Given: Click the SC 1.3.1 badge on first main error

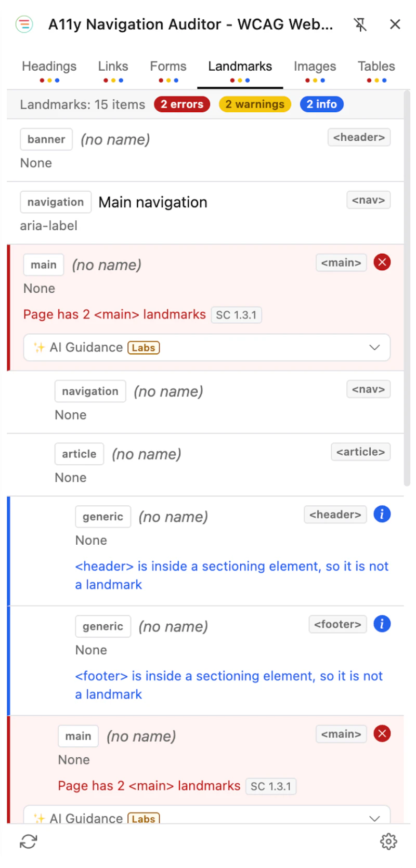Looking at the screenshot, I should coord(236,315).
